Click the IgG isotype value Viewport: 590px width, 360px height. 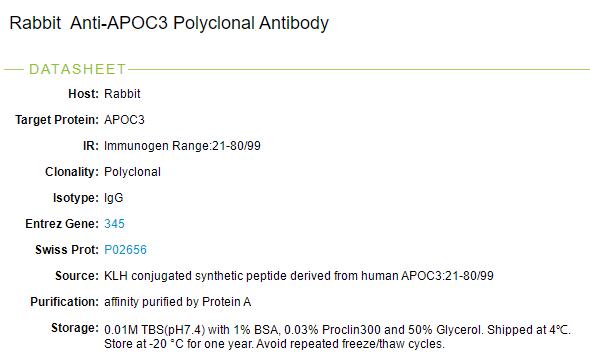114,198
